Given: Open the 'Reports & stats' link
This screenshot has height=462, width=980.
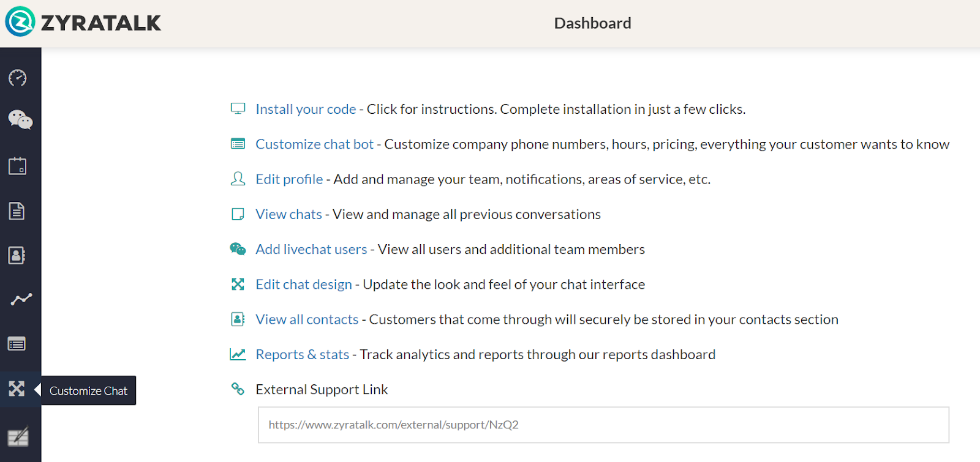Looking at the screenshot, I should pyautogui.click(x=302, y=355).
